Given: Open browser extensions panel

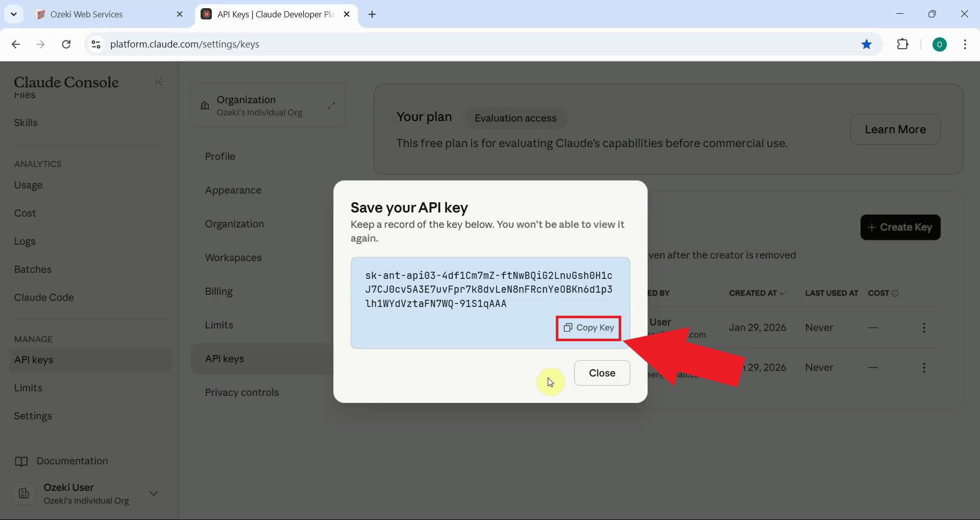Looking at the screenshot, I should pos(903,44).
